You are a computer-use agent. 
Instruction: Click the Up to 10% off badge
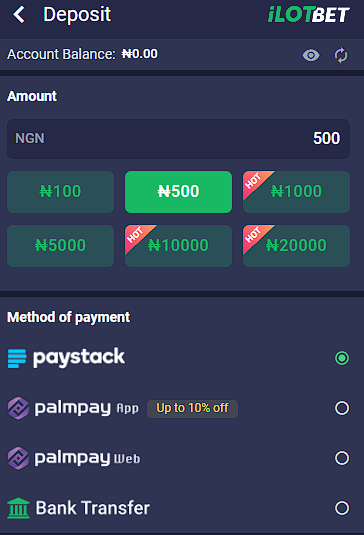pyautogui.click(x=192, y=408)
